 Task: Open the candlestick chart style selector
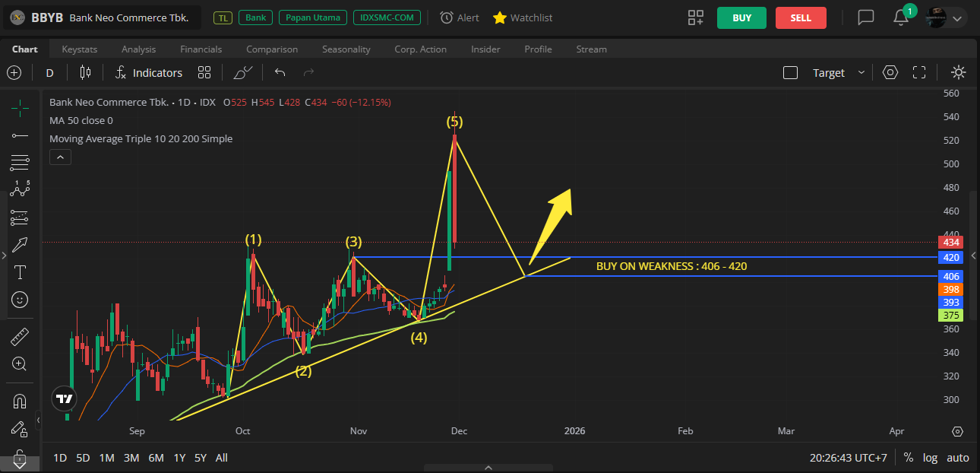point(84,73)
